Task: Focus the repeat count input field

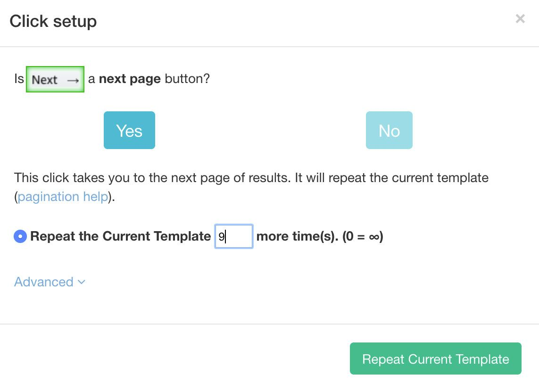Action: click(x=234, y=236)
